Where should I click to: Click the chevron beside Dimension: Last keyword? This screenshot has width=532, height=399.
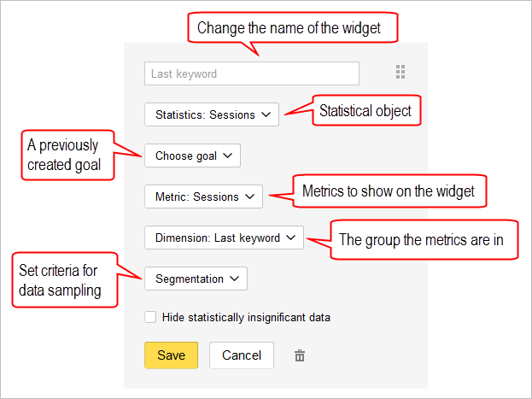coord(291,238)
